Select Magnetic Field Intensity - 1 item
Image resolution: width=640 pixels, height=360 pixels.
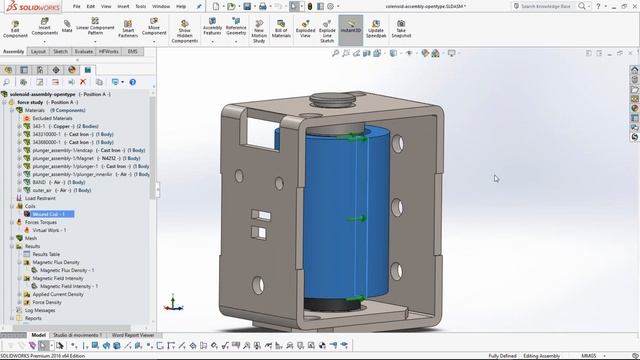click(69, 286)
